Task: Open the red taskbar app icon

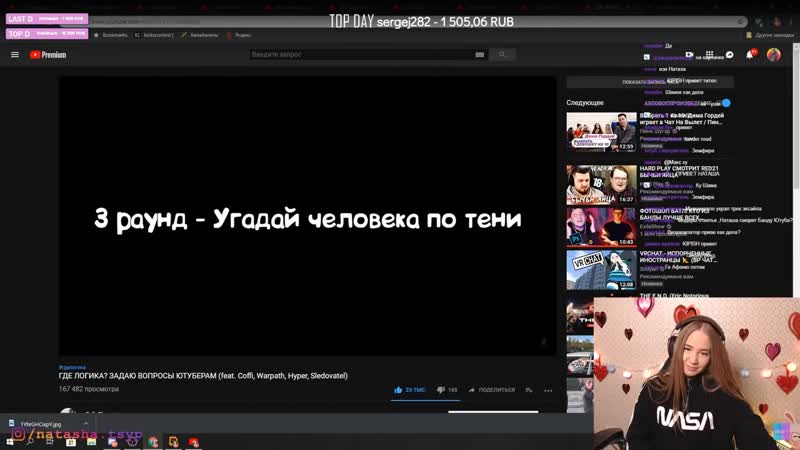Action: (x=194, y=442)
